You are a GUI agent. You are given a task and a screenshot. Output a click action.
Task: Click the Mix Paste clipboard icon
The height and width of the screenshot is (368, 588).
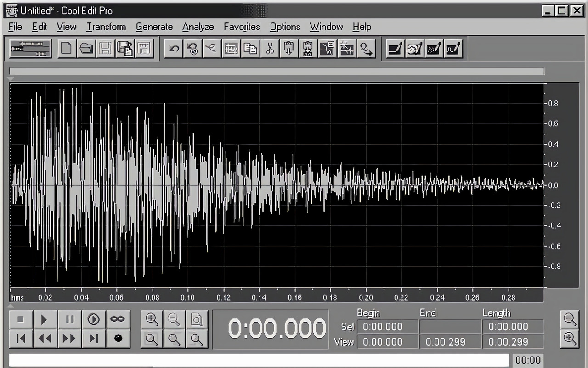pyautogui.click(x=308, y=49)
